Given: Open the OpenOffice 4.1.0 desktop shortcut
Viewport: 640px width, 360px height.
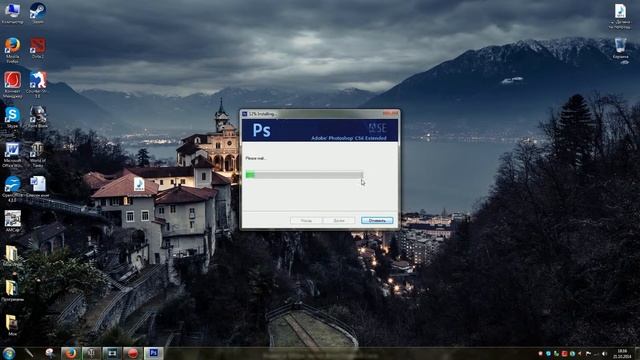Looking at the screenshot, I should click(12, 189).
